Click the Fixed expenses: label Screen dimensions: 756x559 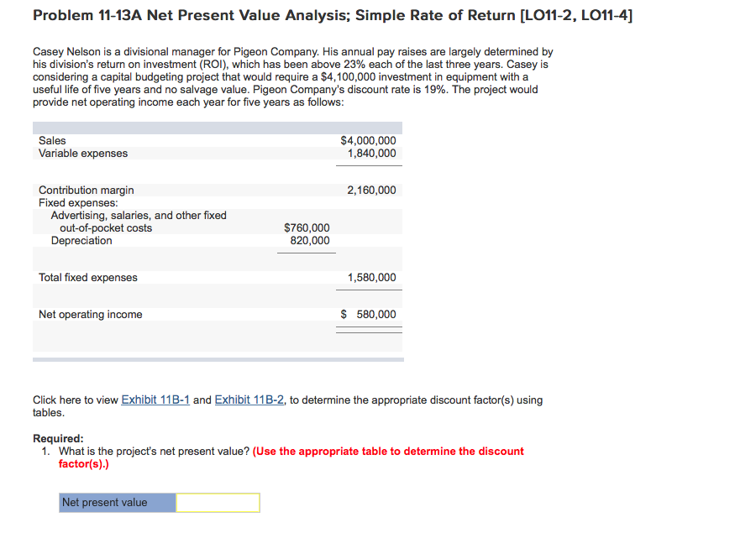pyautogui.click(x=78, y=203)
